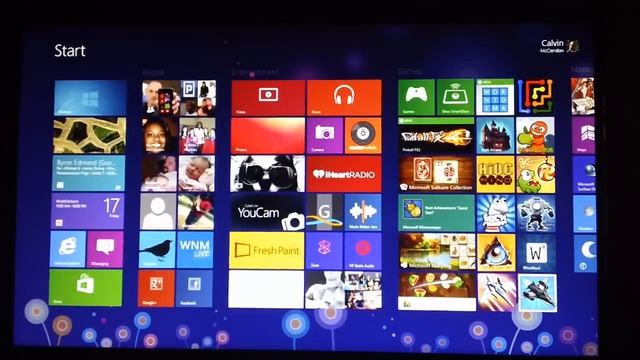The width and height of the screenshot is (640, 360).
Task: Open the red Video tile
Action: pyautogui.click(x=268, y=98)
